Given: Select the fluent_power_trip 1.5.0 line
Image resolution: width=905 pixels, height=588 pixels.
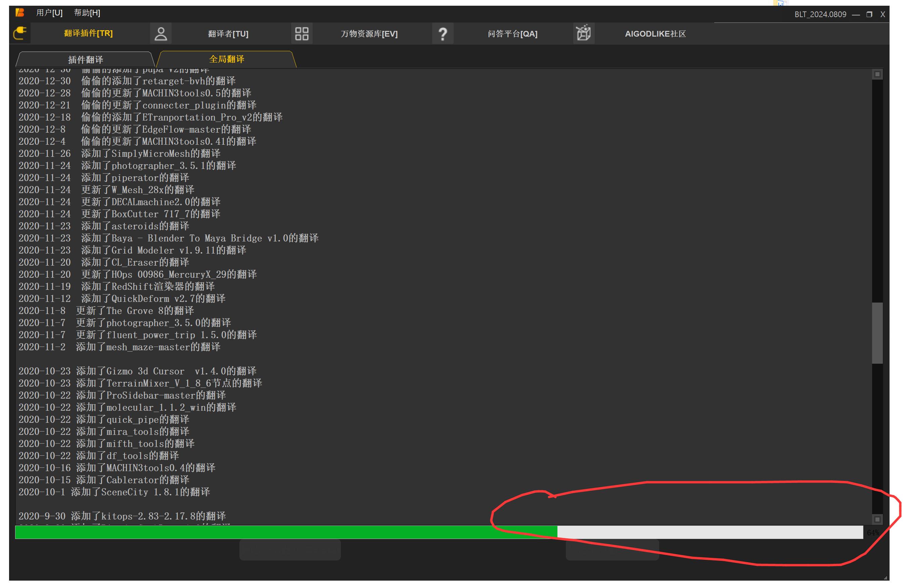Looking at the screenshot, I should tap(138, 335).
